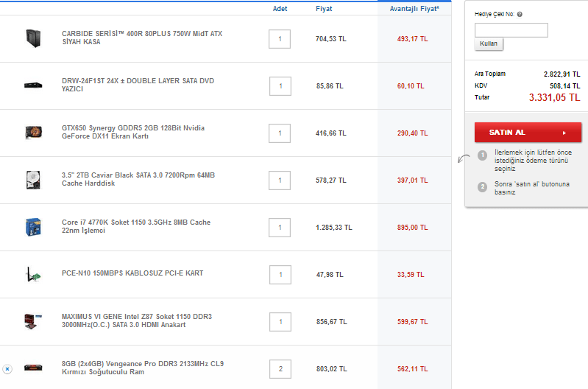Open the Vengeance Pro RAM thumbnail
The image size is (588, 389).
[x=33, y=368]
